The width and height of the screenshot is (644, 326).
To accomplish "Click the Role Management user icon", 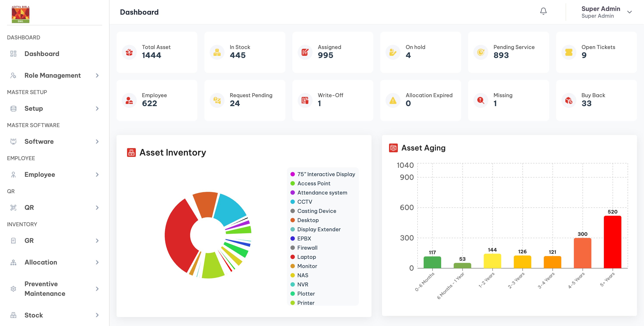I will [x=13, y=75].
